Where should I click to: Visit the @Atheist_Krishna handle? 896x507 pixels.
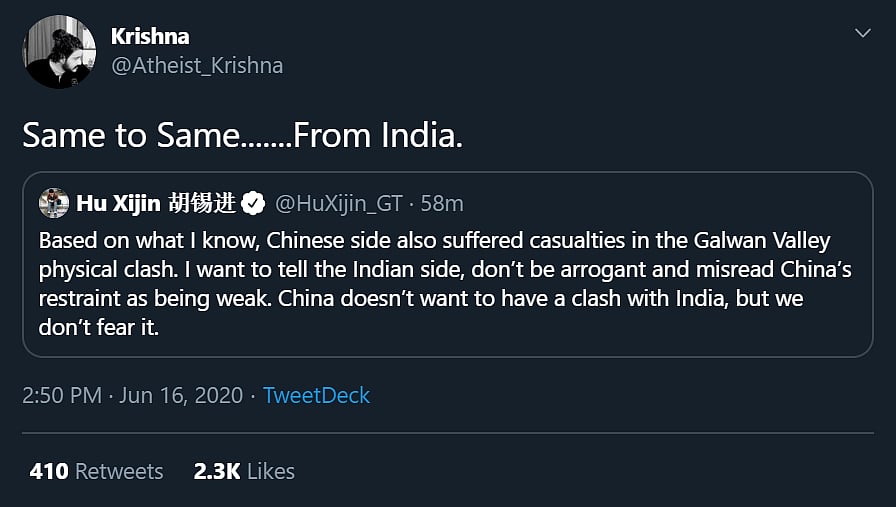(197, 66)
